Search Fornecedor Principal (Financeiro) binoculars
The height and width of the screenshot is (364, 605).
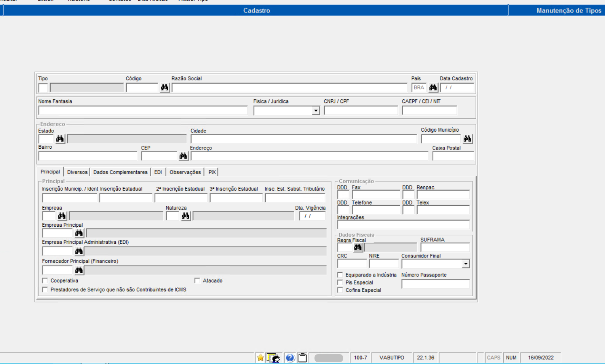[79, 270]
